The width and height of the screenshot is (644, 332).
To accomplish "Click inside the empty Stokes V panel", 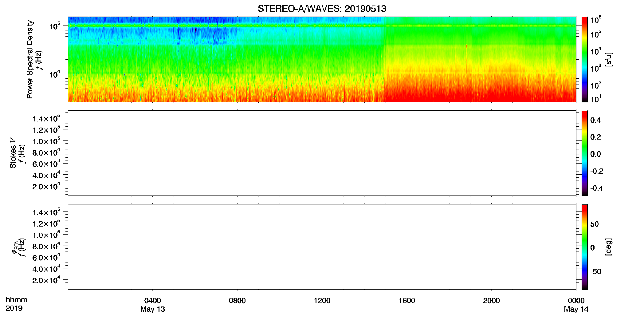I will (x=322, y=153).
